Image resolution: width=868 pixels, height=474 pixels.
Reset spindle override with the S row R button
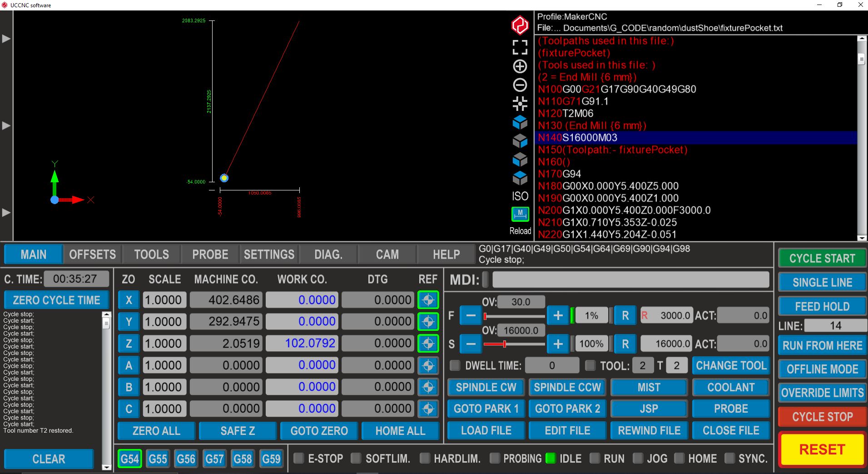click(x=625, y=344)
